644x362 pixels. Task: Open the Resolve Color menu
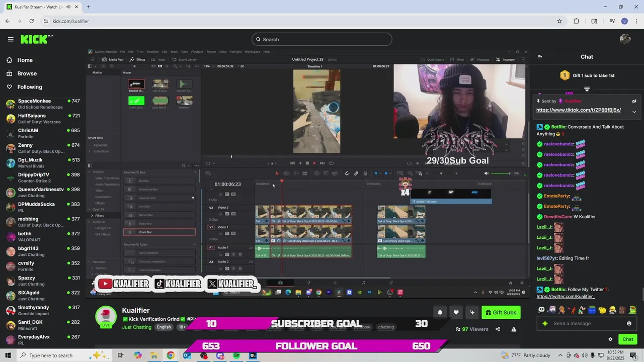pos(223,51)
